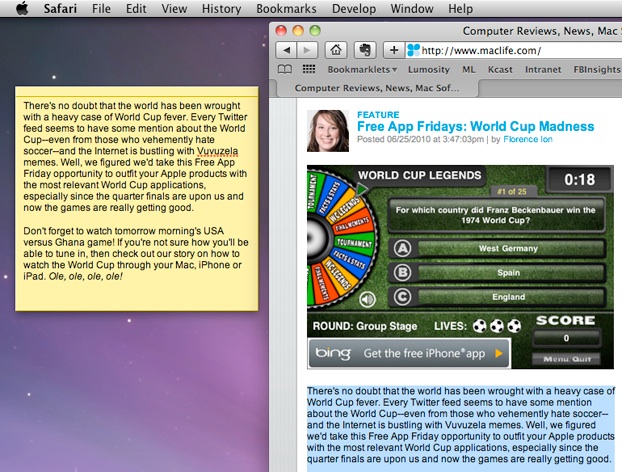The height and width of the screenshot is (472, 622).
Task: Open the FBInsights bookmark
Action: [x=597, y=69]
